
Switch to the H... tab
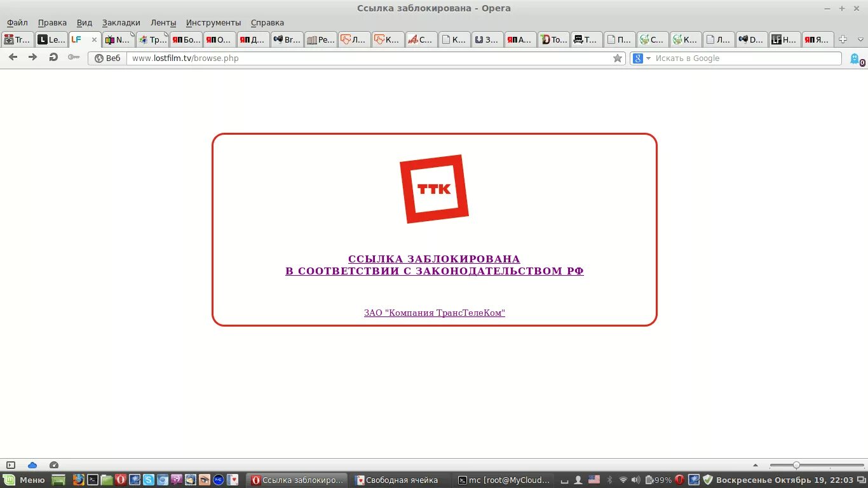tap(785, 39)
